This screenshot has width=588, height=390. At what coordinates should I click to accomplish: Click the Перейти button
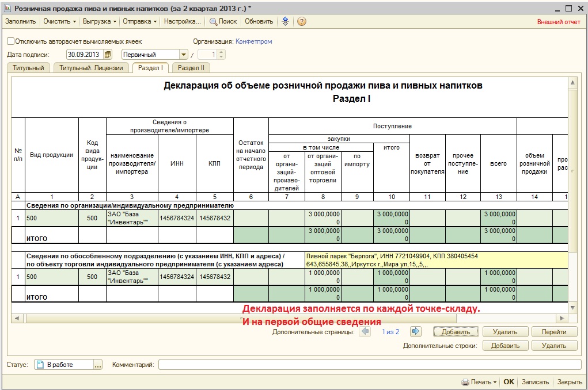click(x=554, y=331)
